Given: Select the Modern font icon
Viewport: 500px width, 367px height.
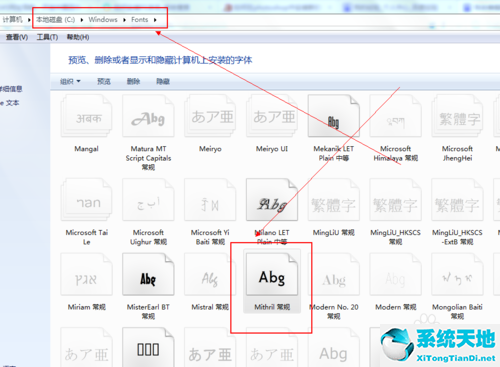Looking at the screenshot, I should (x=396, y=275).
